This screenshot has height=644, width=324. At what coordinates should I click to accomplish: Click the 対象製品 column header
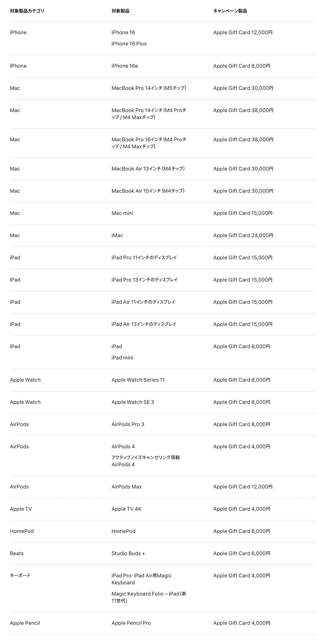(120, 11)
